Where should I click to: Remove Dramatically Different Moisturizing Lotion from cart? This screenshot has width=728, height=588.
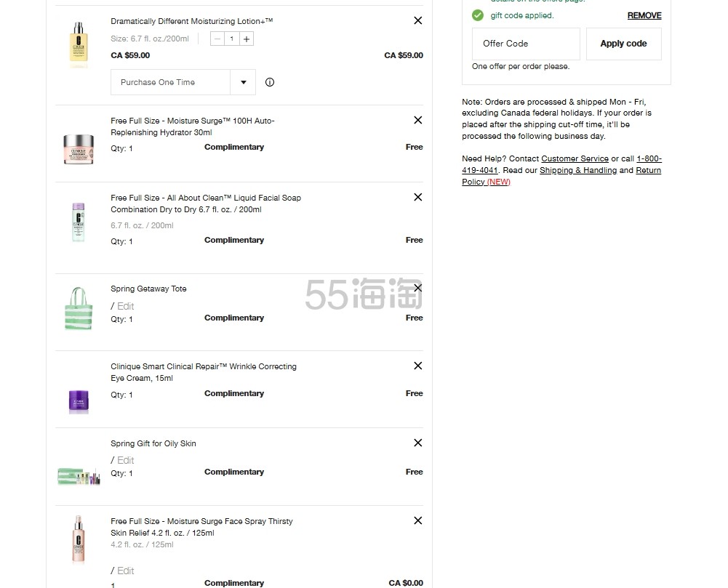418,20
